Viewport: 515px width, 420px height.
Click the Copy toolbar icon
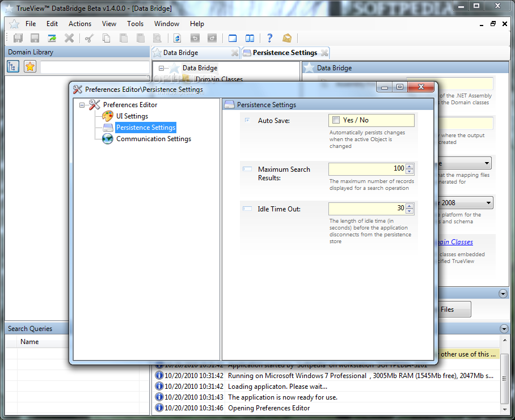[106, 38]
